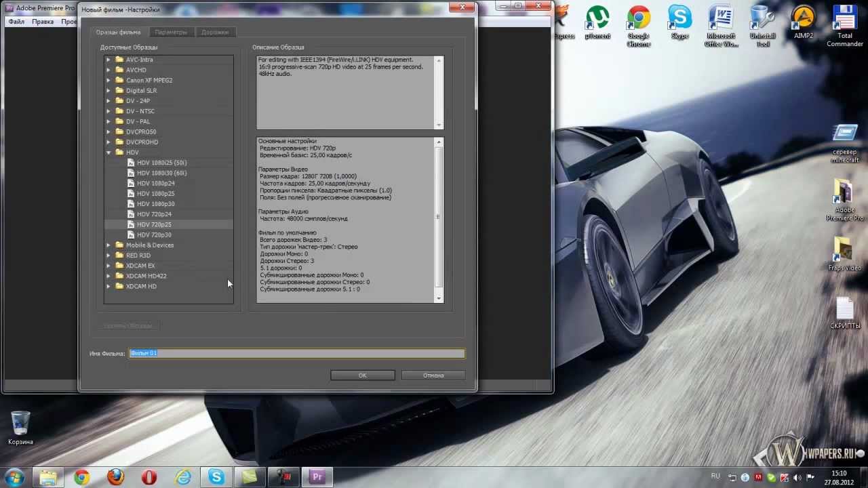Launch Internet Explorer from the taskbar
This screenshot has height=488, width=868.
(182, 477)
